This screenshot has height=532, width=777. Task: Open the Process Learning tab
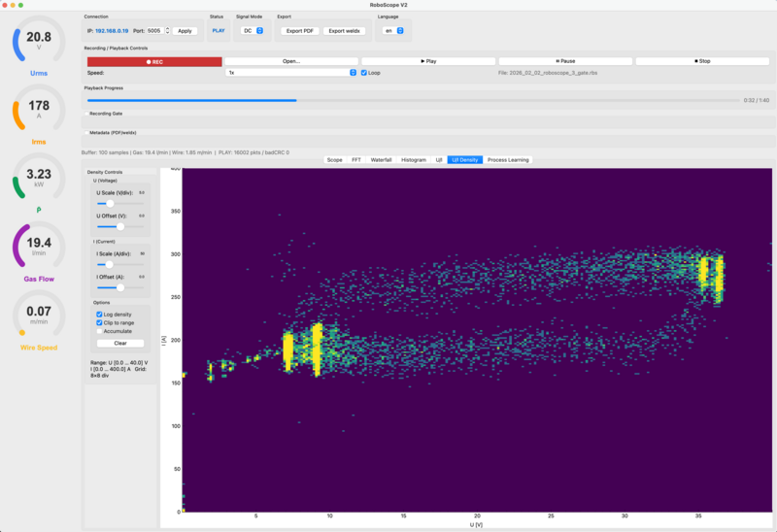[508, 159]
